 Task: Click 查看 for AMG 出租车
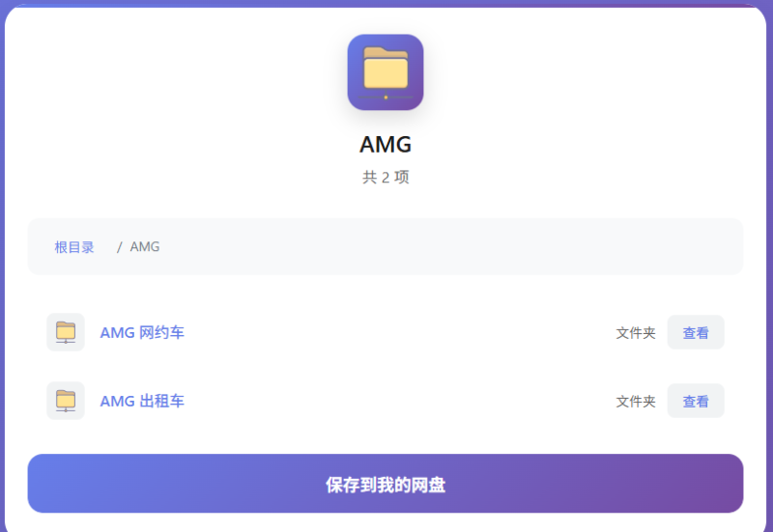pos(696,401)
